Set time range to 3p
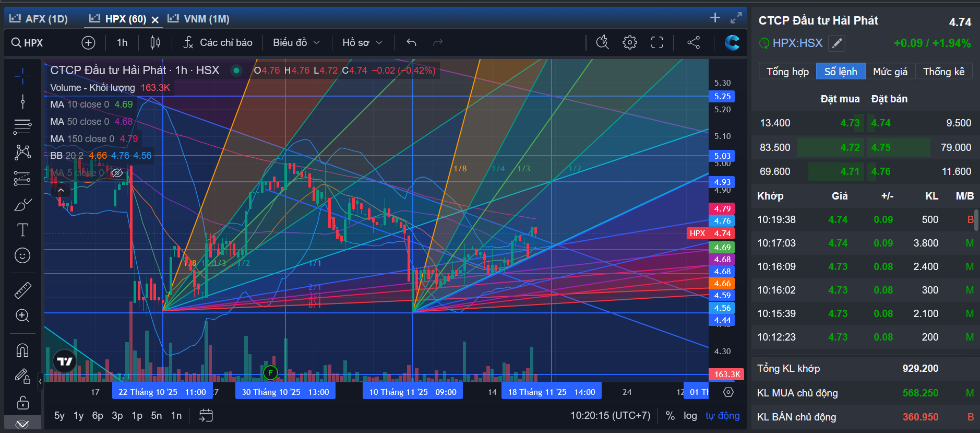Screen dimensions: 980x433 (117, 416)
